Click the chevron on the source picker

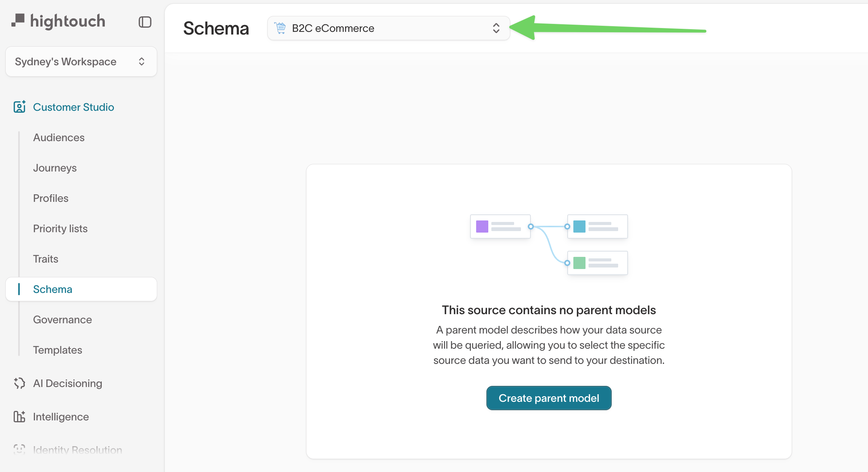click(496, 28)
